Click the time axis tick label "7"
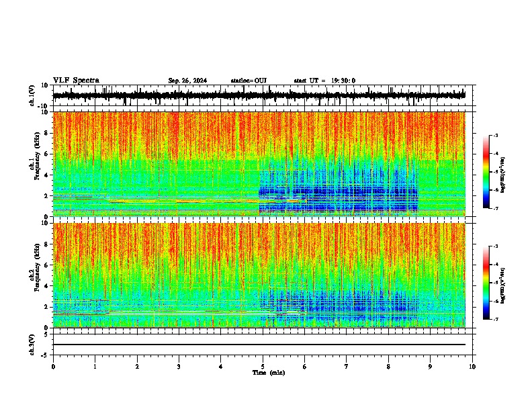Image resolution: width=532 pixels, height=411 pixels. pos(347,367)
